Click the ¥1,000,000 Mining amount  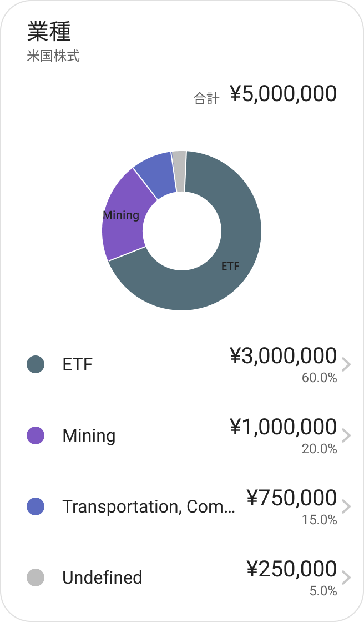point(283,427)
